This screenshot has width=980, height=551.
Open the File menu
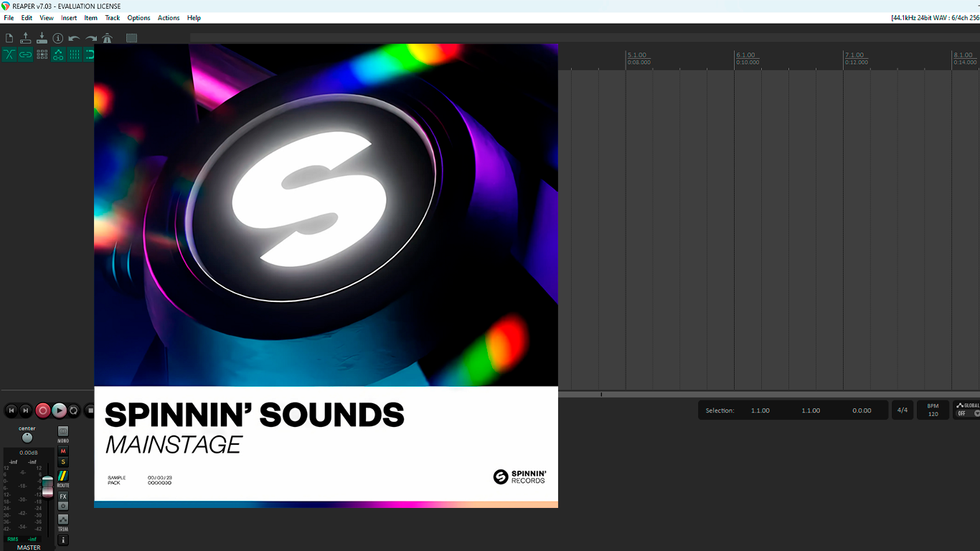9,18
